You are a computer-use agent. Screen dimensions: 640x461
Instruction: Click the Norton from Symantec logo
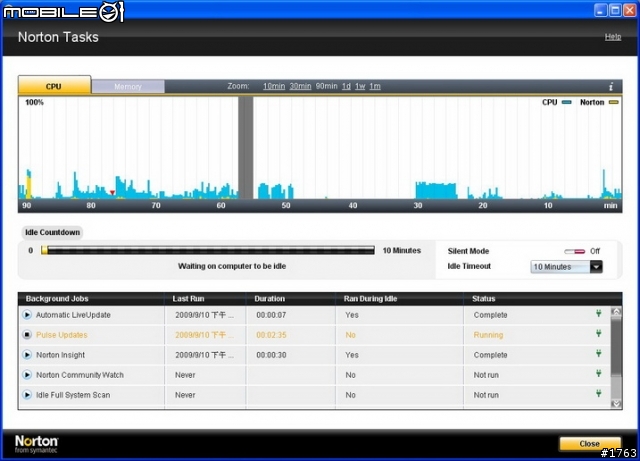[x=36, y=444]
